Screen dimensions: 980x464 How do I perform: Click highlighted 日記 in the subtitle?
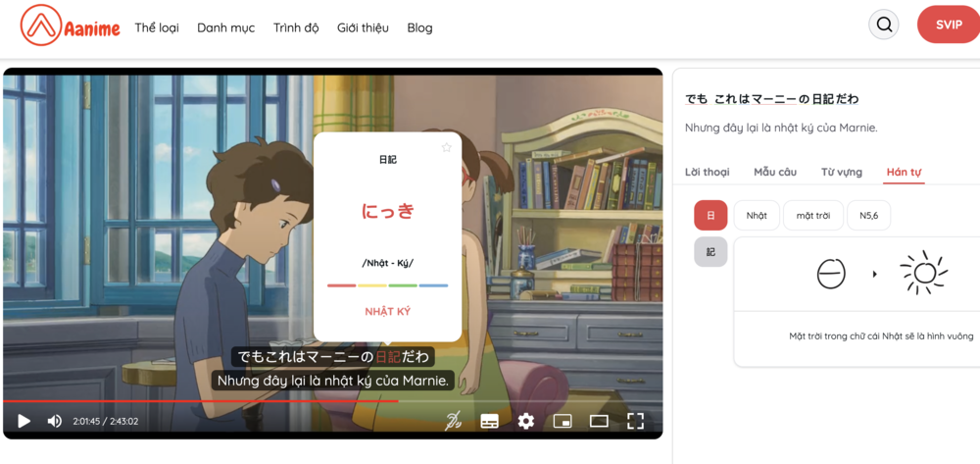click(x=388, y=357)
